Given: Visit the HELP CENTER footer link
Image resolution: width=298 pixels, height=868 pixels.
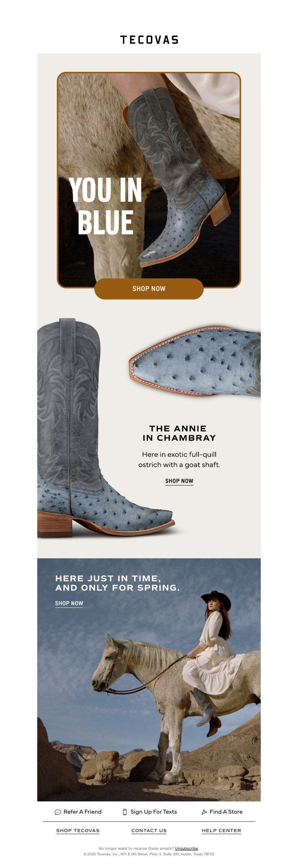Looking at the screenshot, I should point(221,830).
